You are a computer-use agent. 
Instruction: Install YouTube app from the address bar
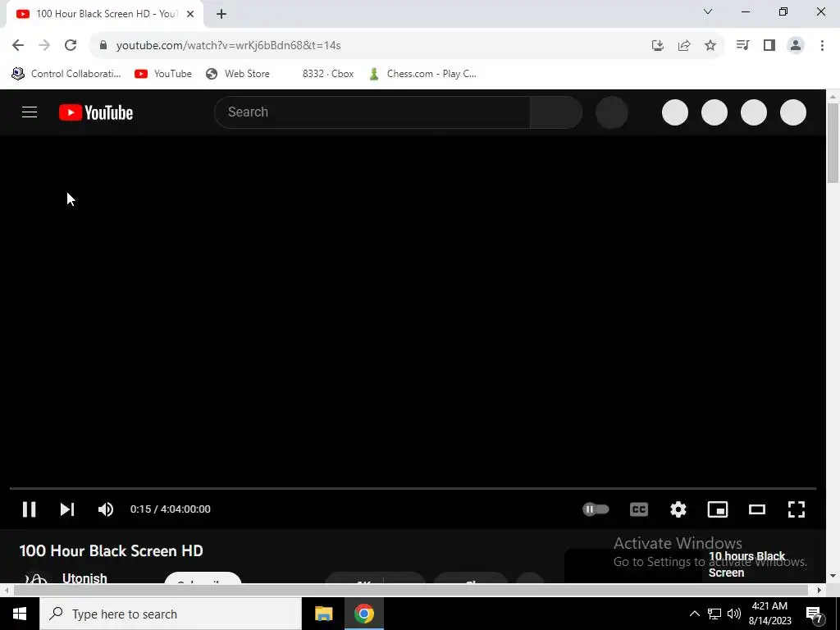(x=658, y=45)
